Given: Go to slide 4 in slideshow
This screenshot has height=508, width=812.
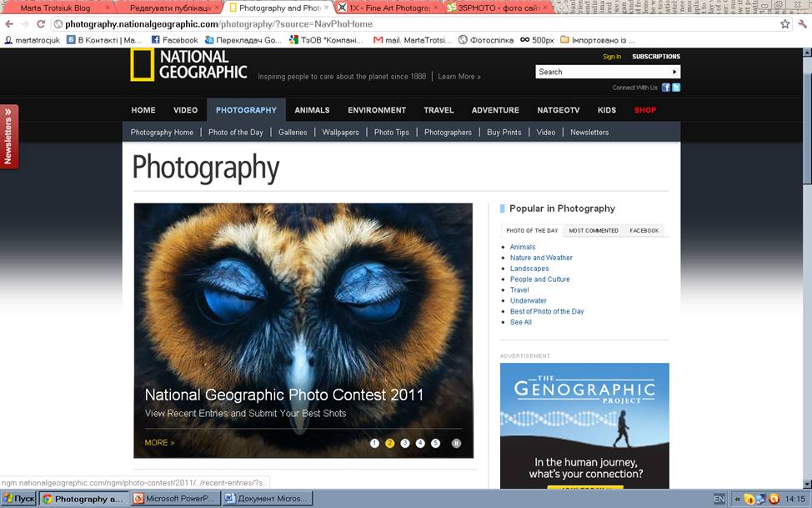Looking at the screenshot, I should click(x=420, y=443).
